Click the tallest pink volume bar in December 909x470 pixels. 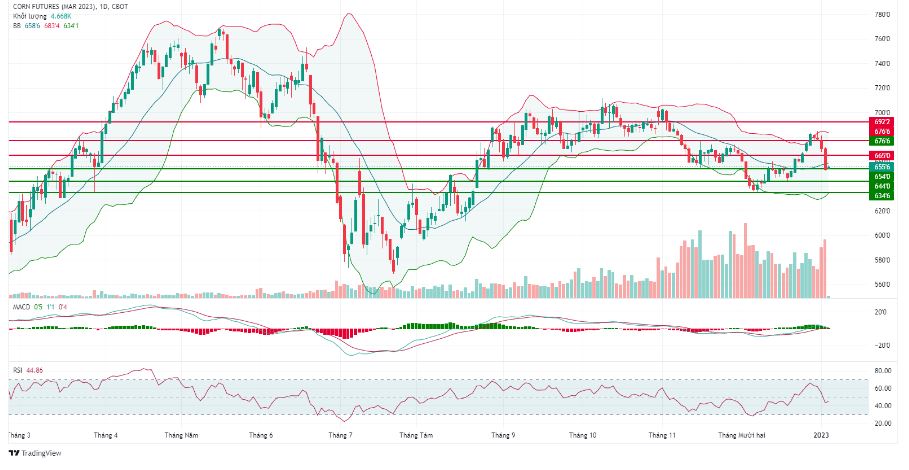(746, 261)
